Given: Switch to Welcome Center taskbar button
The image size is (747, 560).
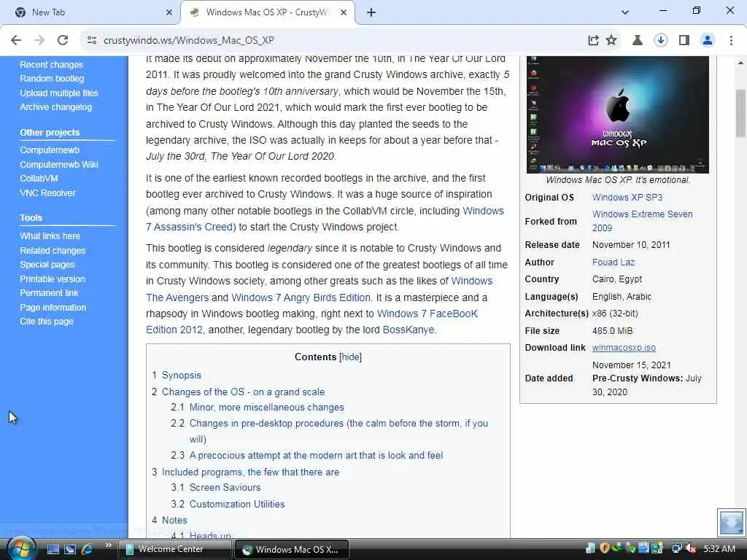Looking at the screenshot, I should 174,550.
